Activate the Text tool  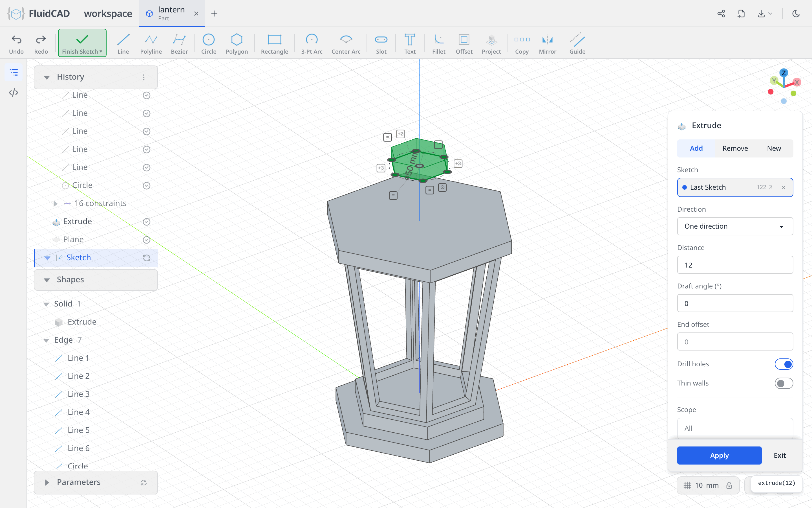409,44
